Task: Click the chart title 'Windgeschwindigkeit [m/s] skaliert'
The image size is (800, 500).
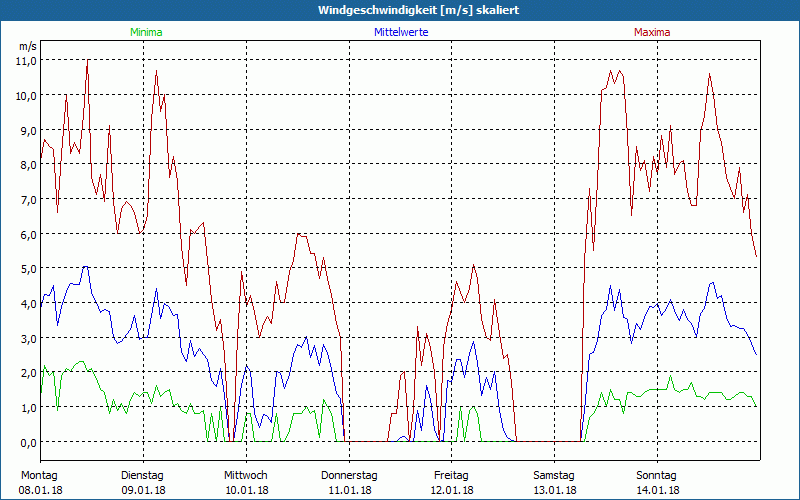Action: [418, 10]
